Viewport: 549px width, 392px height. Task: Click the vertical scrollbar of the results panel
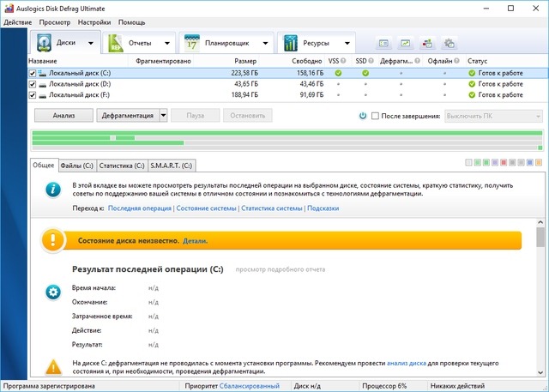540,300
